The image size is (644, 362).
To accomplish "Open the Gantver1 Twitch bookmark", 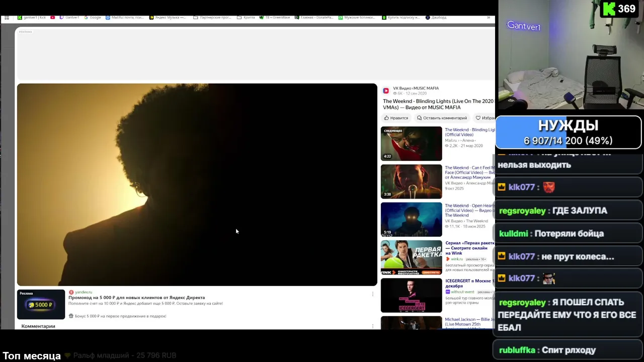I will click(69, 18).
